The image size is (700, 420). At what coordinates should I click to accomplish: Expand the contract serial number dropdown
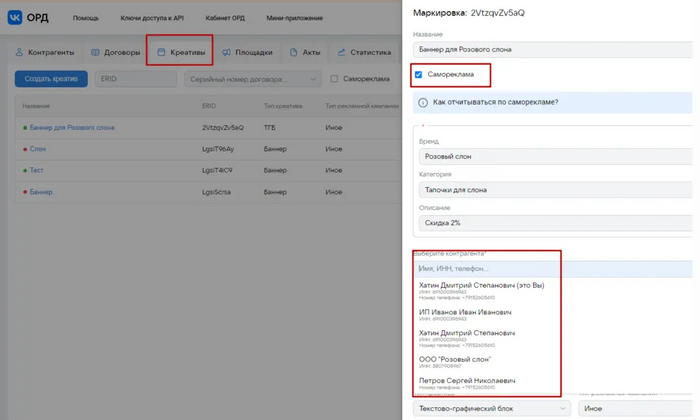312,79
